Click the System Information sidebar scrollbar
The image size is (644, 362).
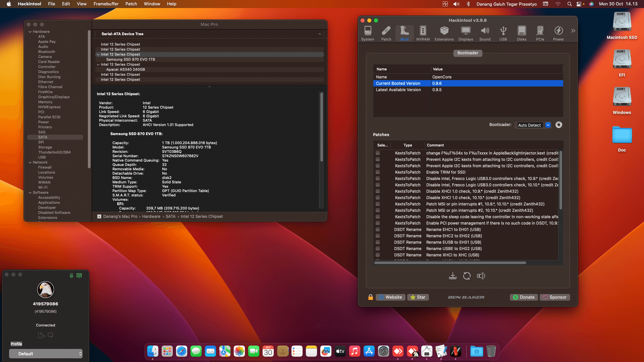coord(89,99)
